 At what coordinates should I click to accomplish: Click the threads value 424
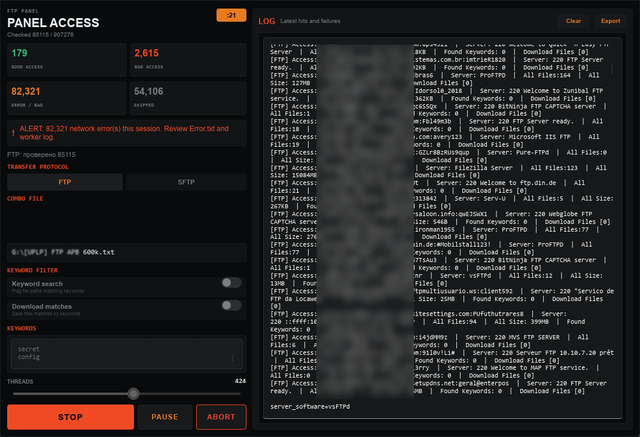pos(240,381)
